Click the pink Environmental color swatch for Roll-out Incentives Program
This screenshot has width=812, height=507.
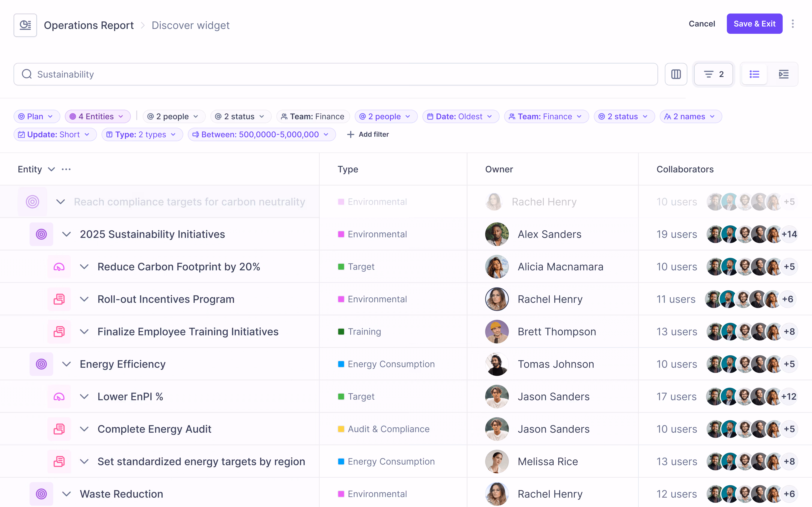coord(341,299)
